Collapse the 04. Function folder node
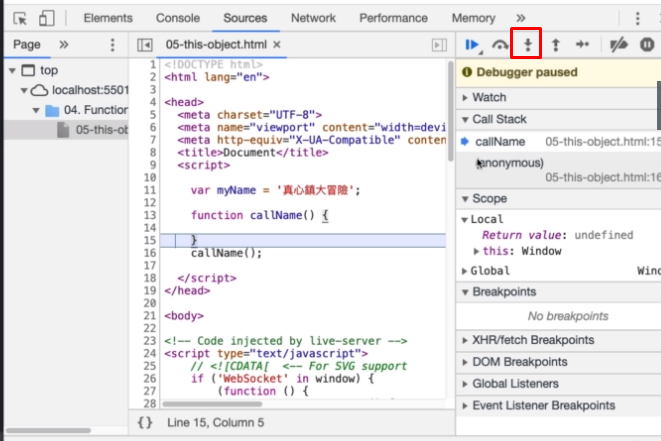 click(36, 110)
